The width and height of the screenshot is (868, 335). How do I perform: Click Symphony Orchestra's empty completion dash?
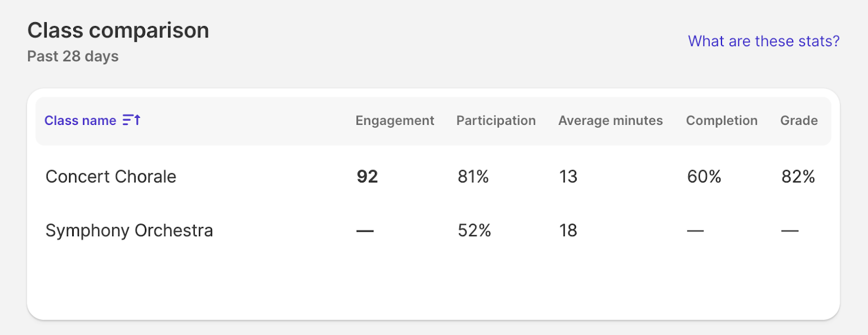coord(695,231)
